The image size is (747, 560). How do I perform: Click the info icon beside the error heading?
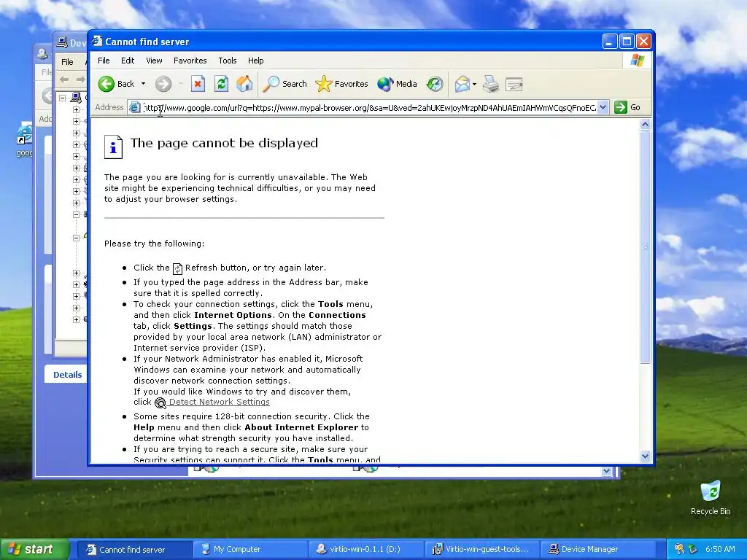click(x=113, y=147)
